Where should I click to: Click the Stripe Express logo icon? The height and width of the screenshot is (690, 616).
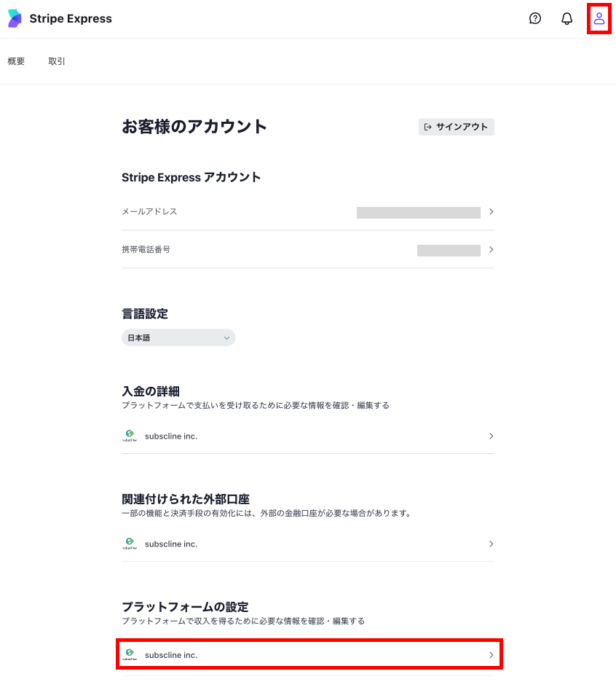[15, 18]
